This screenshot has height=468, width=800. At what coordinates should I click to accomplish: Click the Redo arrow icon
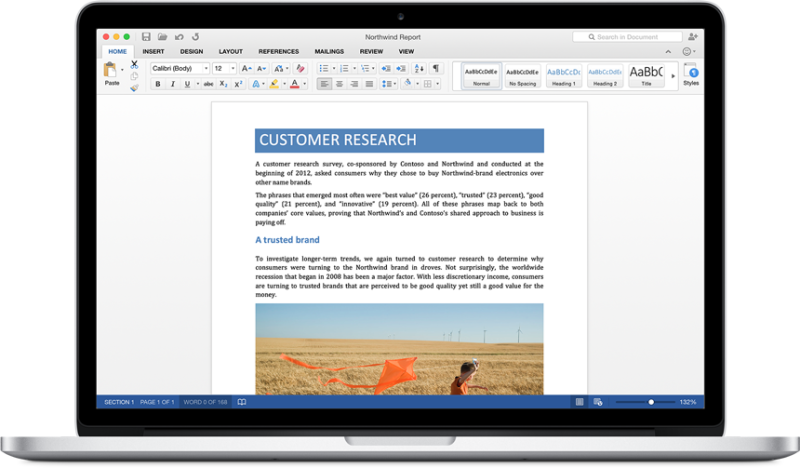[195, 37]
